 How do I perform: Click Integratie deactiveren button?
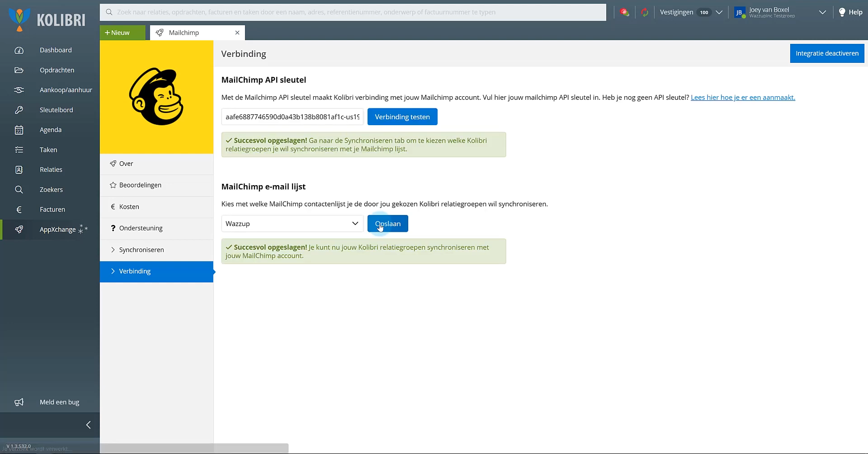pyautogui.click(x=827, y=53)
